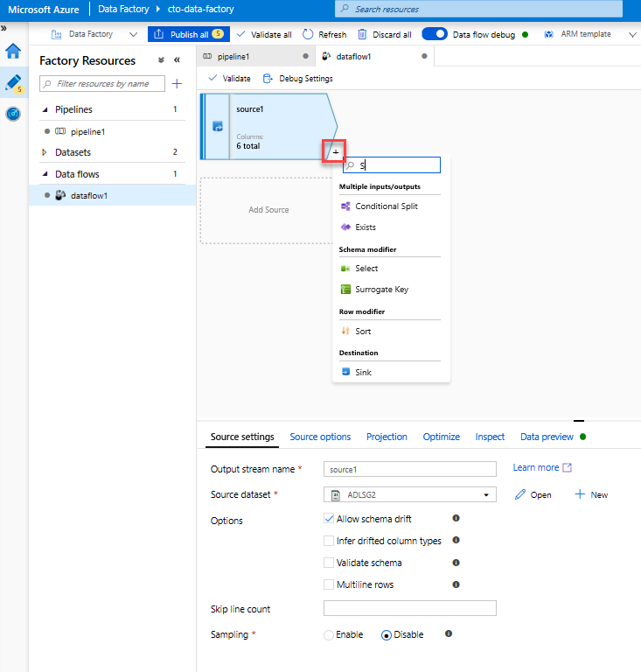Select the Author pencil icon
The width and height of the screenshot is (641, 672).
pyautogui.click(x=13, y=83)
